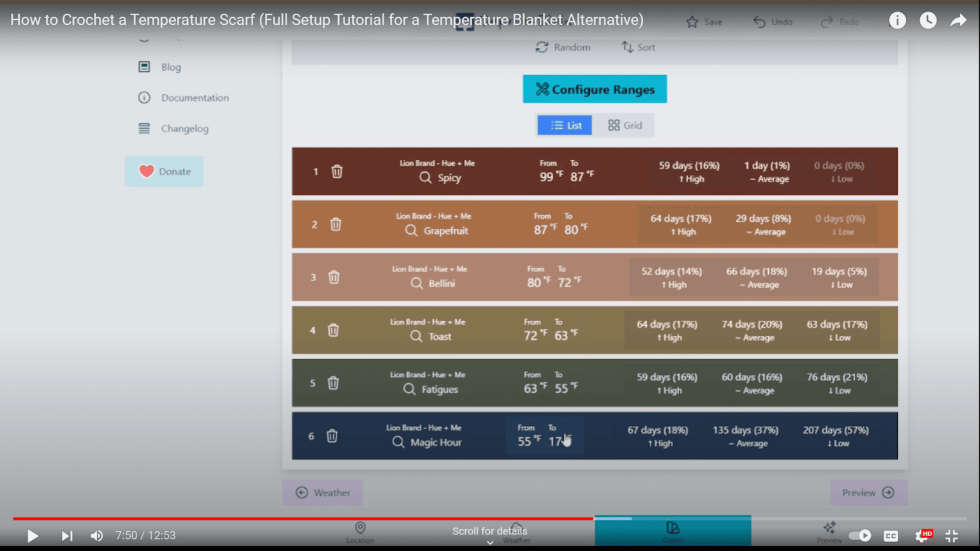Image resolution: width=980 pixels, height=551 pixels.
Task: Mute the video with the volume icon
Action: point(96,536)
